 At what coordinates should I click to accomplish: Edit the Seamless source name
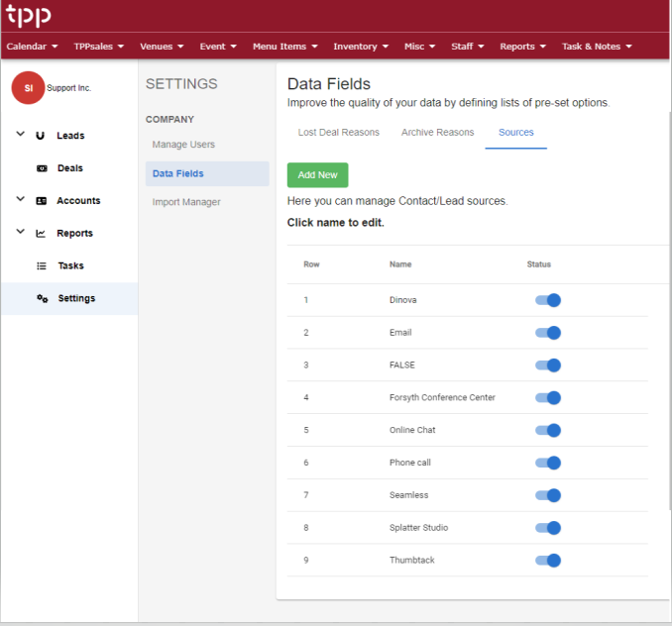409,495
